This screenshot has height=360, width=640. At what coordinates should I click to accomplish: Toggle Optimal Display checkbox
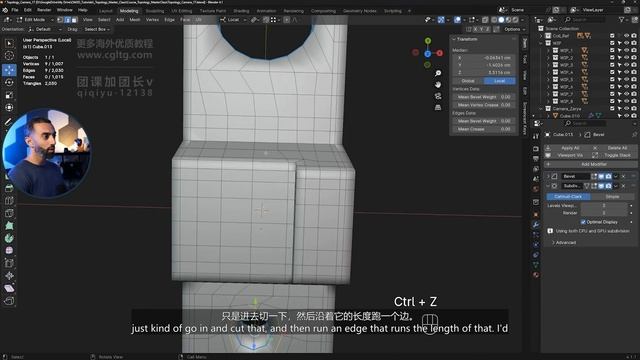click(x=583, y=222)
